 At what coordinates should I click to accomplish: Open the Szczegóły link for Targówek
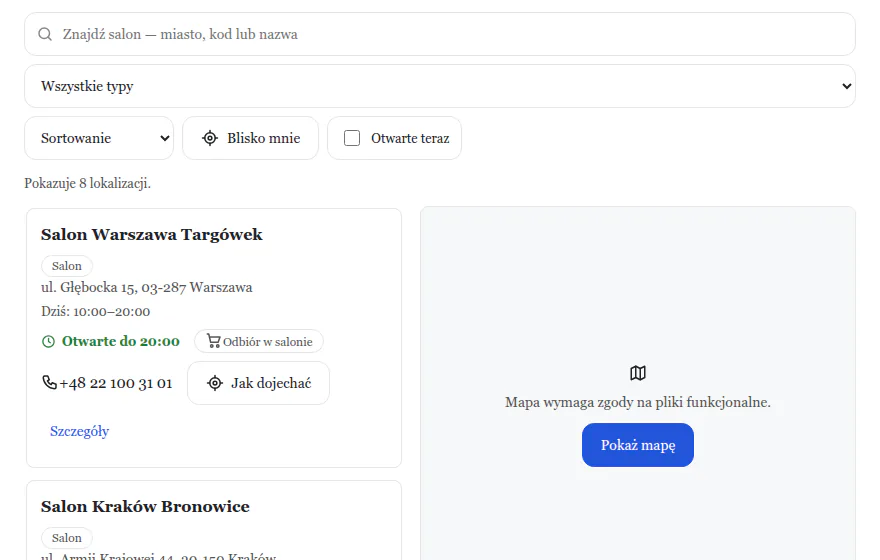[79, 431]
